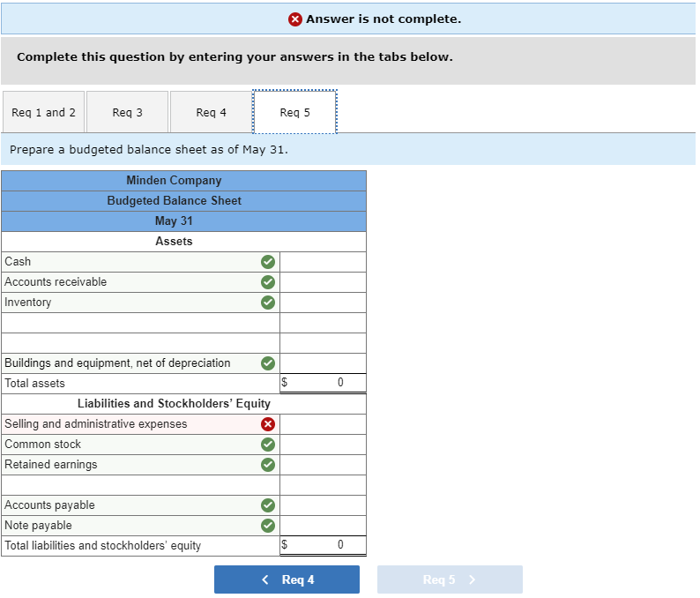Click the Accounts receivable amount field
The image size is (700, 598).
[x=323, y=282]
